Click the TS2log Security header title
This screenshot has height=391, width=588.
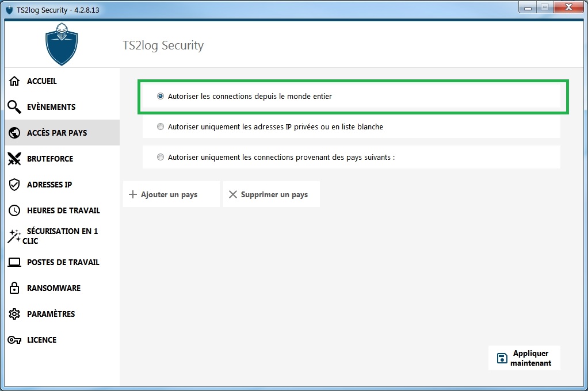pos(163,45)
